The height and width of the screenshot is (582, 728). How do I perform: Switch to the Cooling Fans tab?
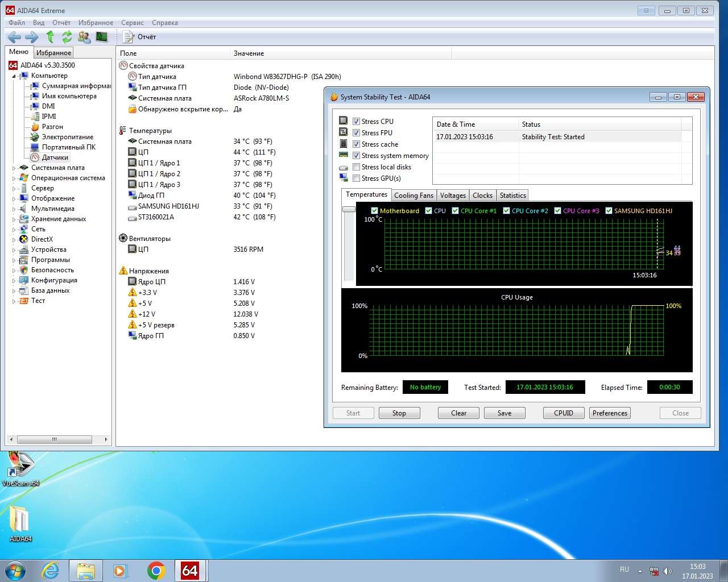(x=413, y=196)
